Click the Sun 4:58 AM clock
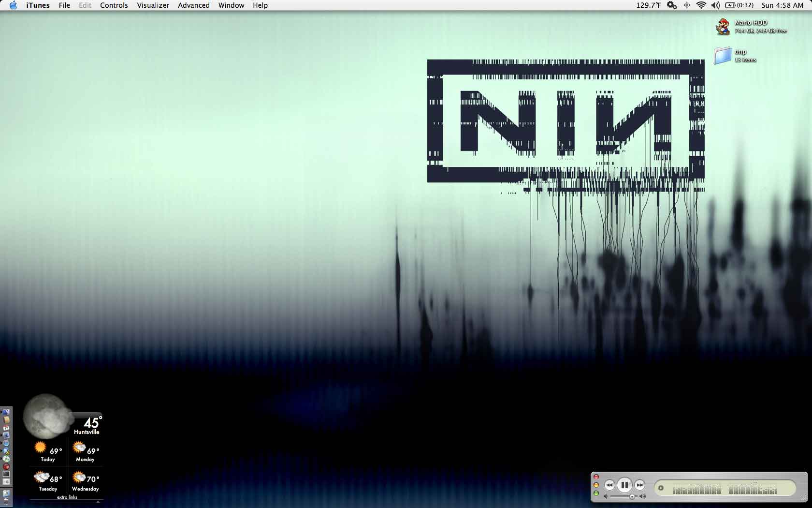Image resolution: width=812 pixels, height=508 pixels. [x=783, y=5]
